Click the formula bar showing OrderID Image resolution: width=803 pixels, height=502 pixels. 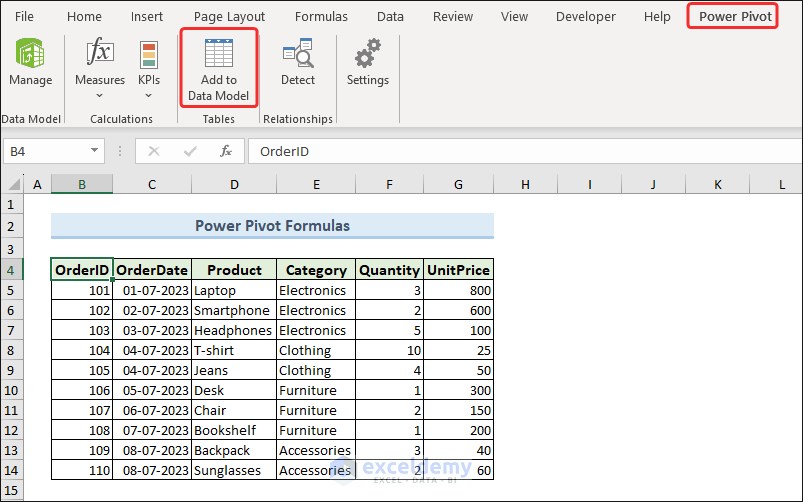525,151
